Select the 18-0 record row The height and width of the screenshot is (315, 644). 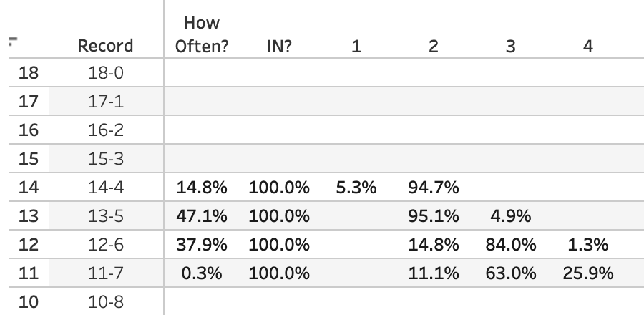click(x=106, y=73)
